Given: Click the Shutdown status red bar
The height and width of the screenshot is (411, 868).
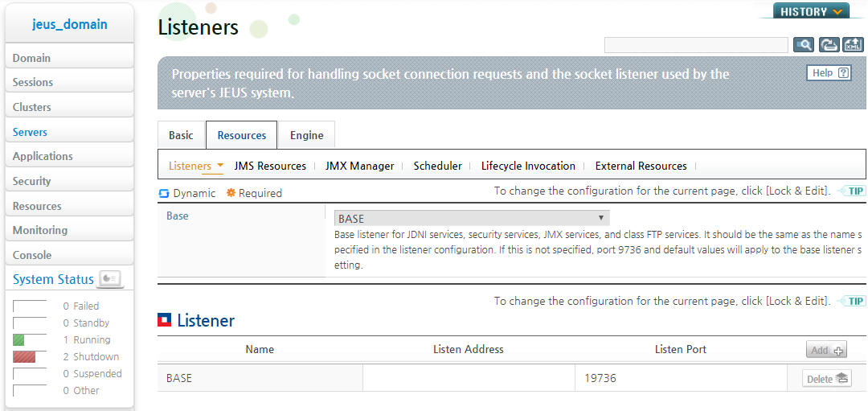Looking at the screenshot, I should [x=24, y=357].
